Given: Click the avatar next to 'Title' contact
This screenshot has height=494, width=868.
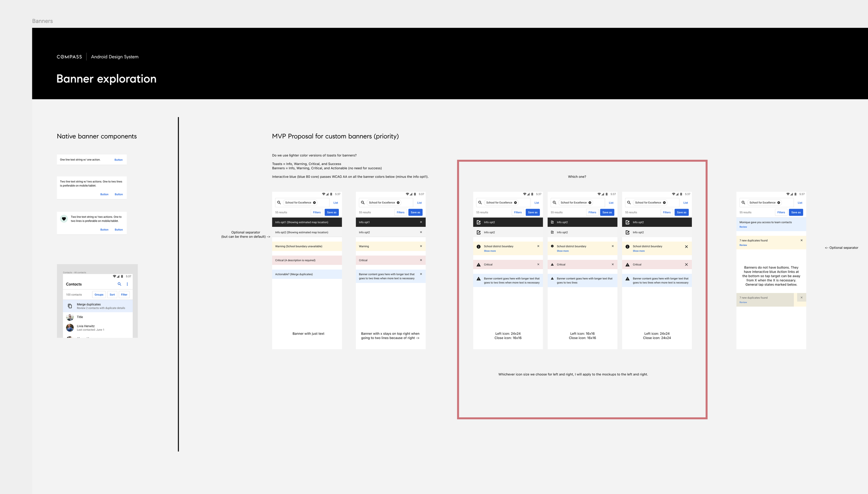Looking at the screenshot, I should [70, 317].
